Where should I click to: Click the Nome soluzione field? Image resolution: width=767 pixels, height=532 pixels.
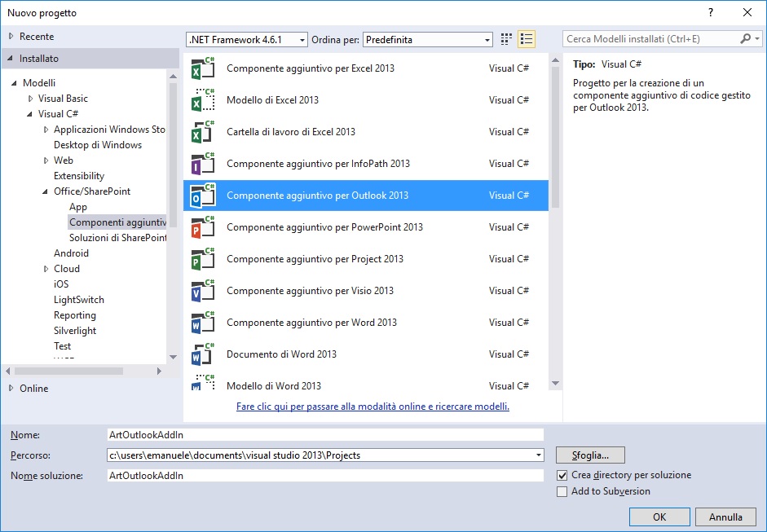[325, 475]
